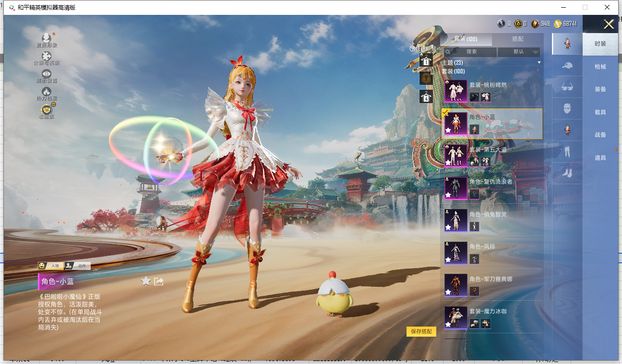This screenshot has width=622, height=364.
Task: Click the gold A-token currency icon
Action: [x=518, y=23]
